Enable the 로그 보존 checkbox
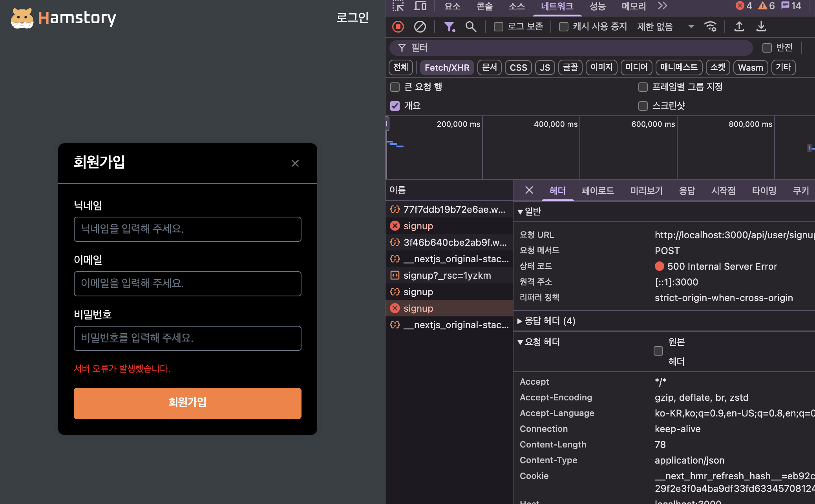Screen dimensions: 815x504 pos(499,27)
